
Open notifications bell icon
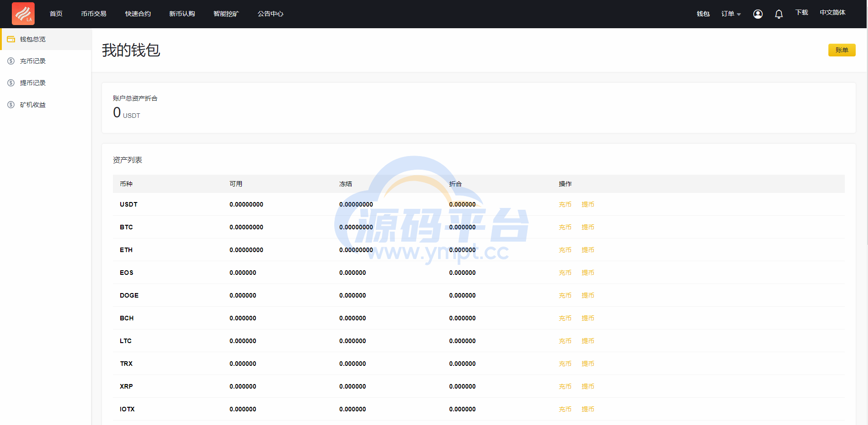[779, 14]
